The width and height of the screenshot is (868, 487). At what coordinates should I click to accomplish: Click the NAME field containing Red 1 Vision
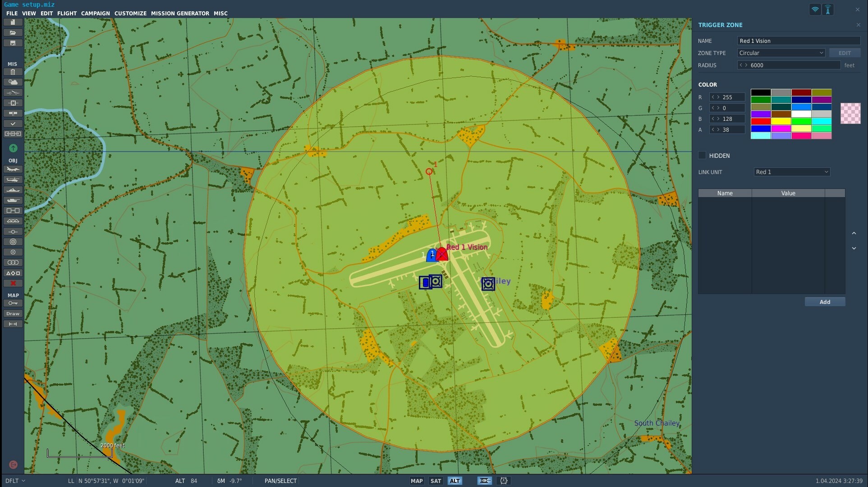pyautogui.click(x=799, y=41)
